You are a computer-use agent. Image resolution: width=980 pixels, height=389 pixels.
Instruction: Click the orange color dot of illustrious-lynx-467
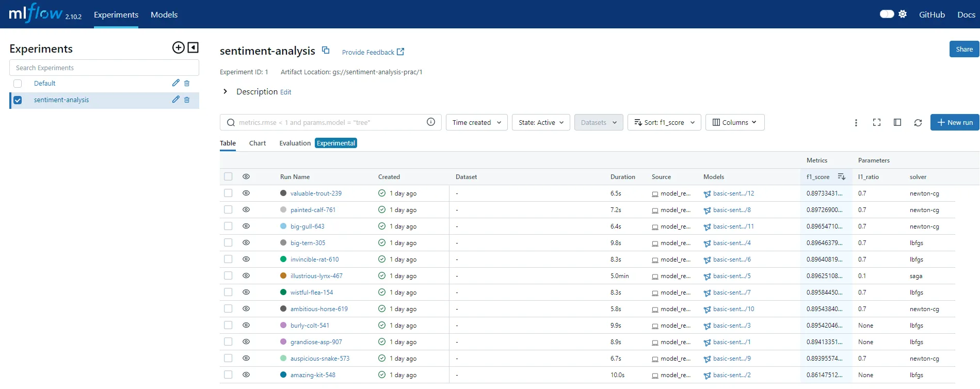(283, 276)
